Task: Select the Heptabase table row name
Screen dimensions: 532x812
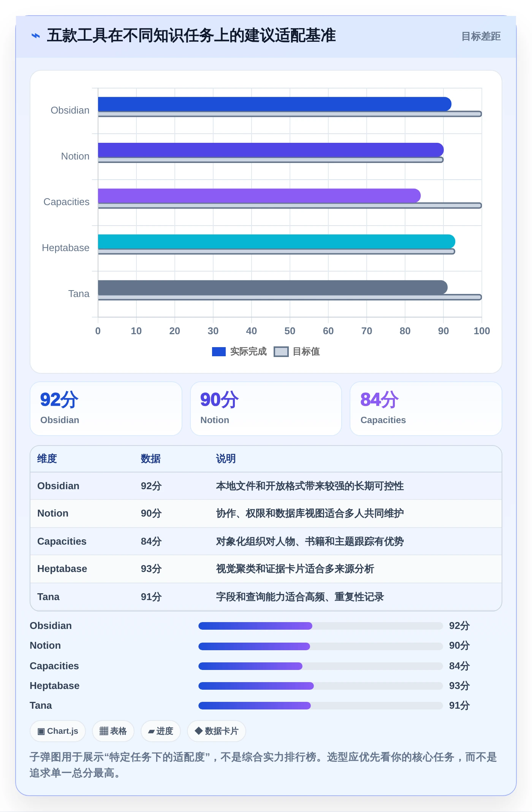Action: pyautogui.click(x=62, y=569)
